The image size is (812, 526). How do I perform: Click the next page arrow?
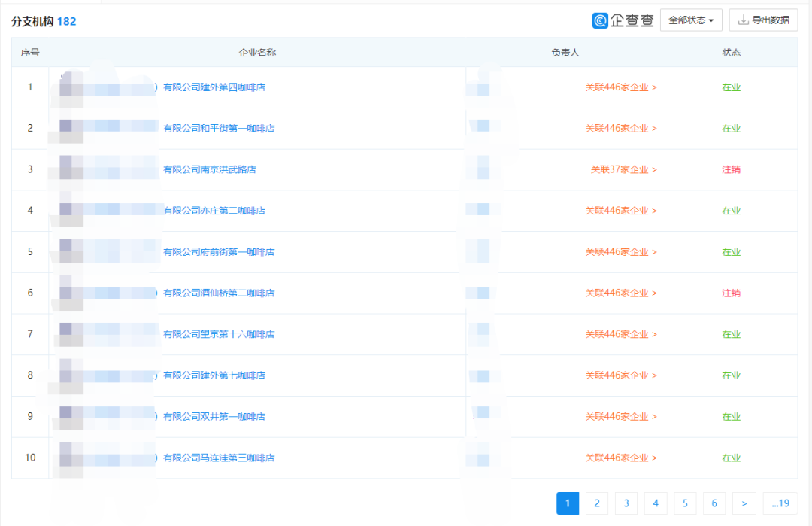[744, 503]
